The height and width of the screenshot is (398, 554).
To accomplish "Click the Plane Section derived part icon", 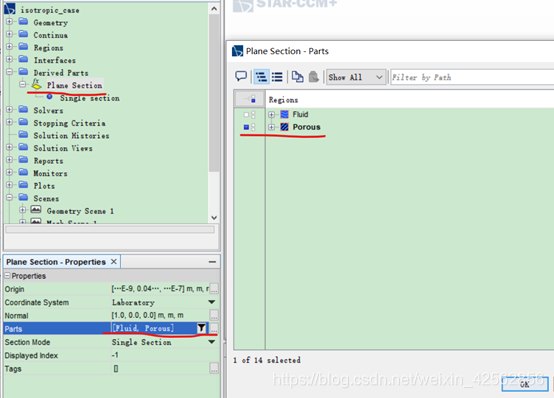I will point(36,84).
